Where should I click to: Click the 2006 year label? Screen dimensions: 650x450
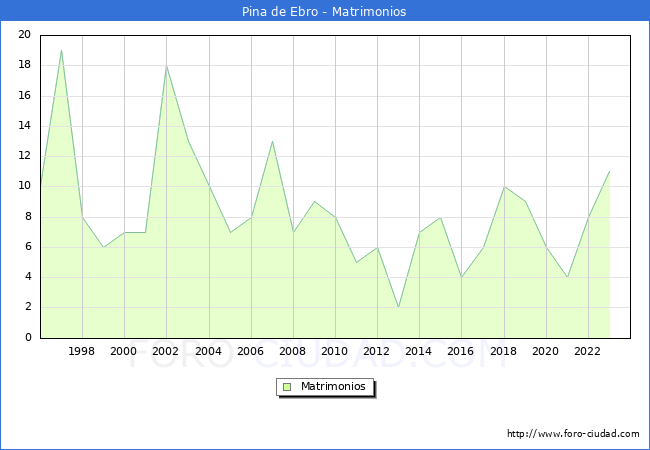tap(250, 351)
